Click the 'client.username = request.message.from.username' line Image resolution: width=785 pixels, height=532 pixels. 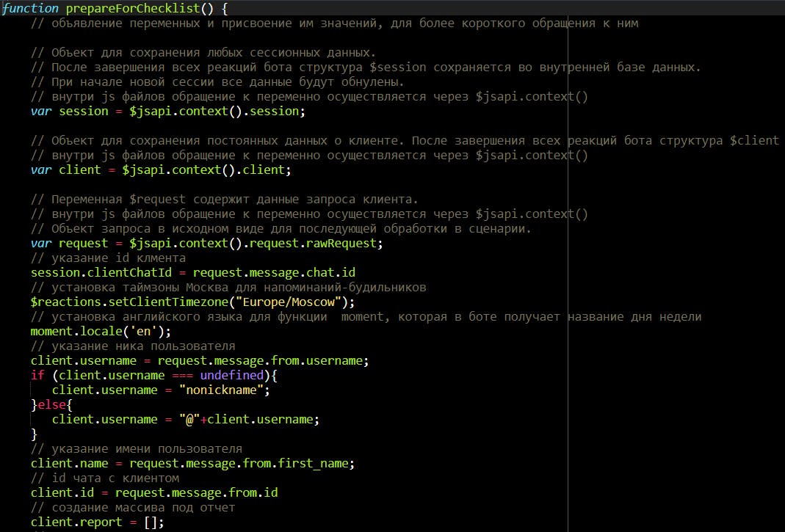pos(200,361)
